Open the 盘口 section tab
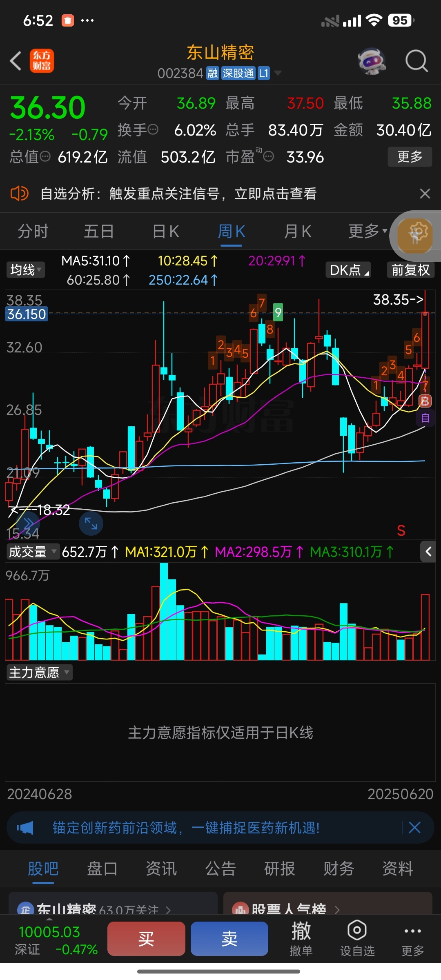 102,869
